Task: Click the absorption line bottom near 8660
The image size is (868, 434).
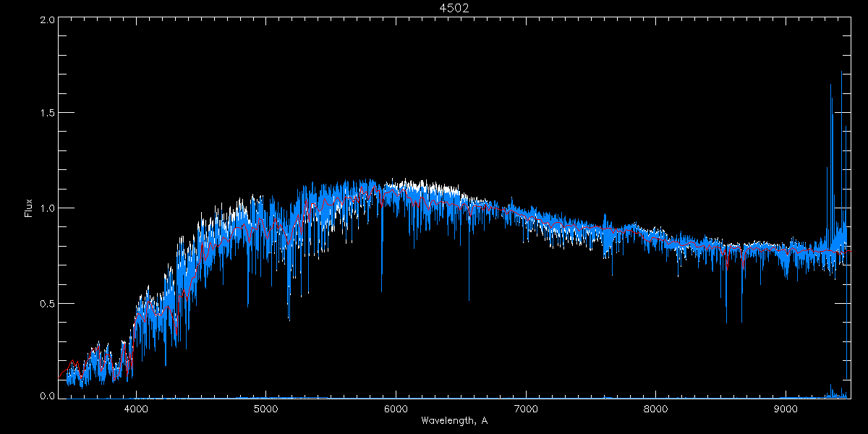Action: click(741, 322)
